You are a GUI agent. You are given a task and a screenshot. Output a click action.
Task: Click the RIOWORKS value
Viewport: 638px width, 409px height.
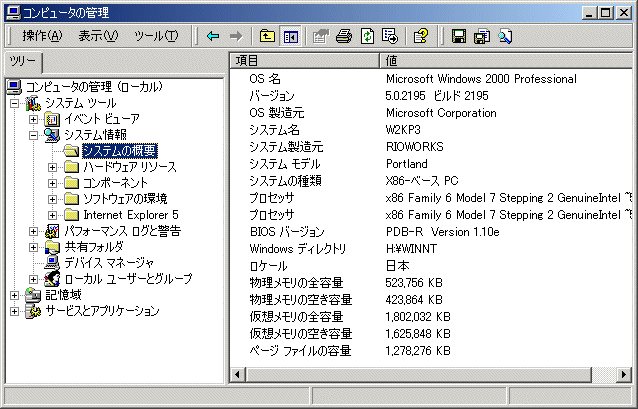(415, 147)
